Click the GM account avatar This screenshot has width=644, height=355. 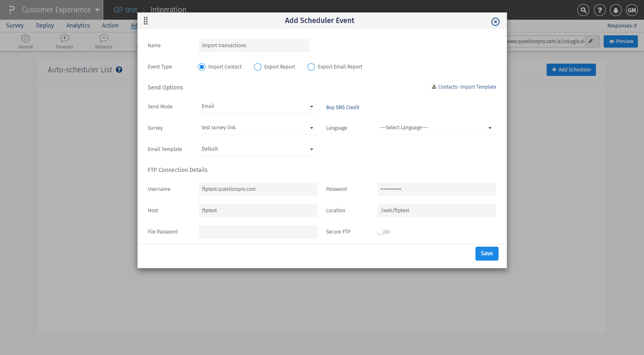(632, 10)
